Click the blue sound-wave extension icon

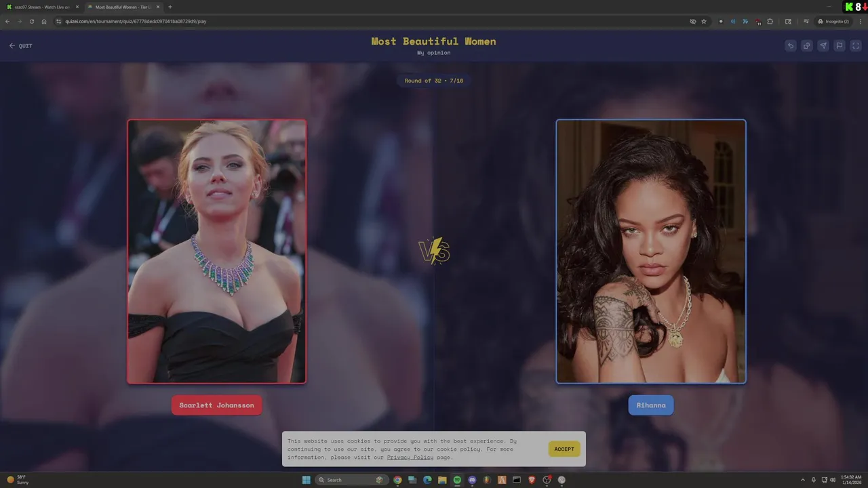[733, 21]
